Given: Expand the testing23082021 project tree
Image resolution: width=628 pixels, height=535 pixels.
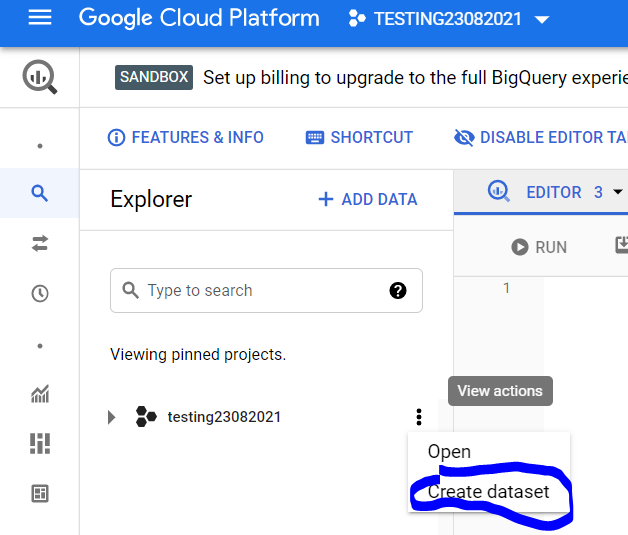Looking at the screenshot, I should (112, 417).
